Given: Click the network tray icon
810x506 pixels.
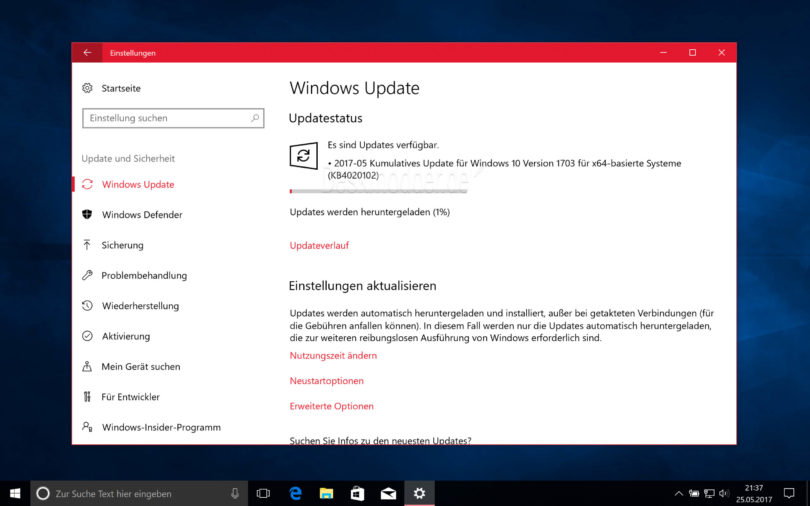Looking at the screenshot, I should tap(709, 494).
